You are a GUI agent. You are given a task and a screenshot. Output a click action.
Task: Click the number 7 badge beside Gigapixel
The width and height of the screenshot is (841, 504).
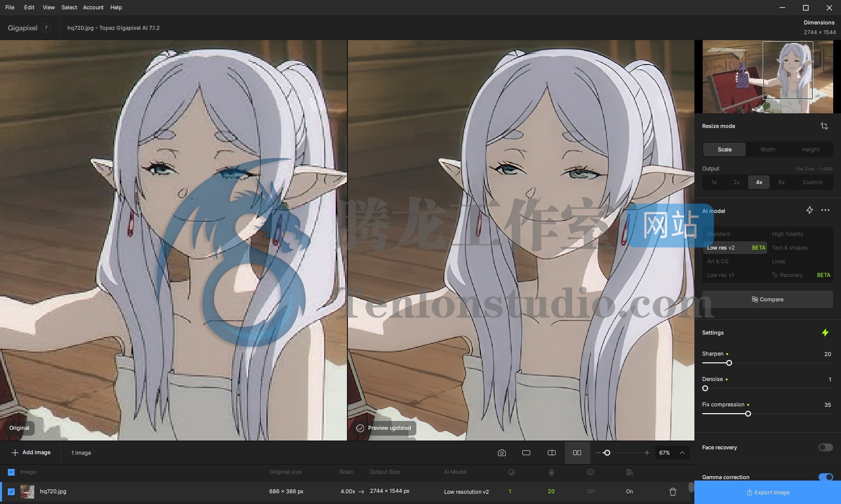[46, 28]
